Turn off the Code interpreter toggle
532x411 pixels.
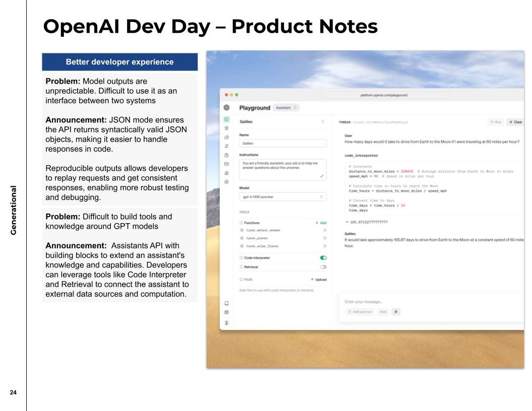[323, 258]
